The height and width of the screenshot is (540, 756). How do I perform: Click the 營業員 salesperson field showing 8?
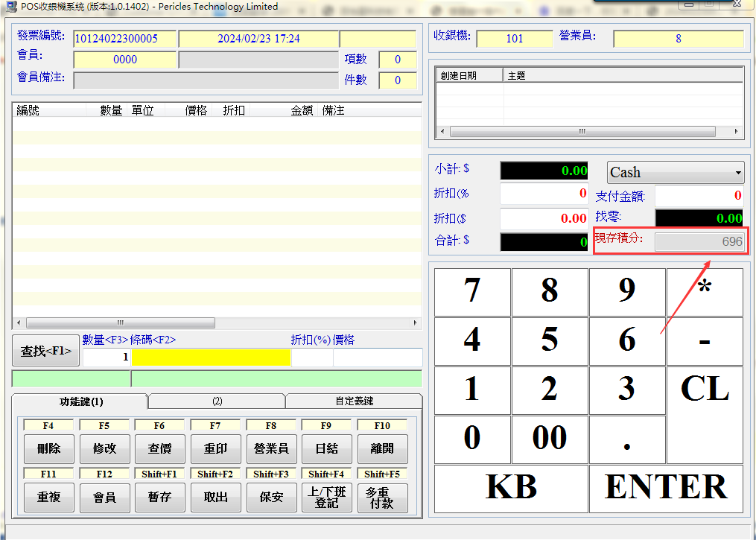pos(679,39)
